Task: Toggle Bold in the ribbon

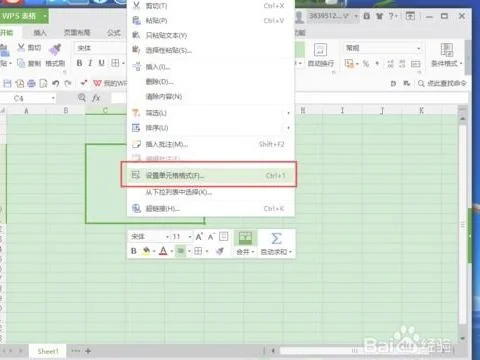Action: point(79,63)
